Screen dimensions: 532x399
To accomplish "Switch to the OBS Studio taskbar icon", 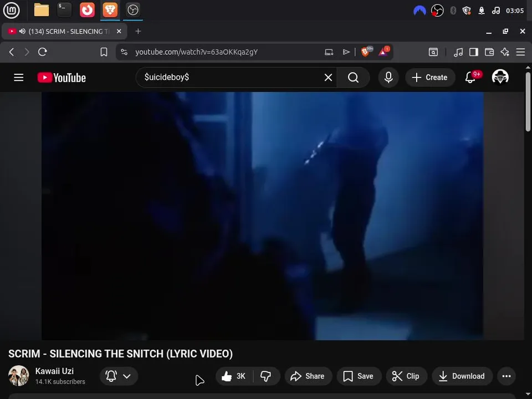I will point(132,10).
